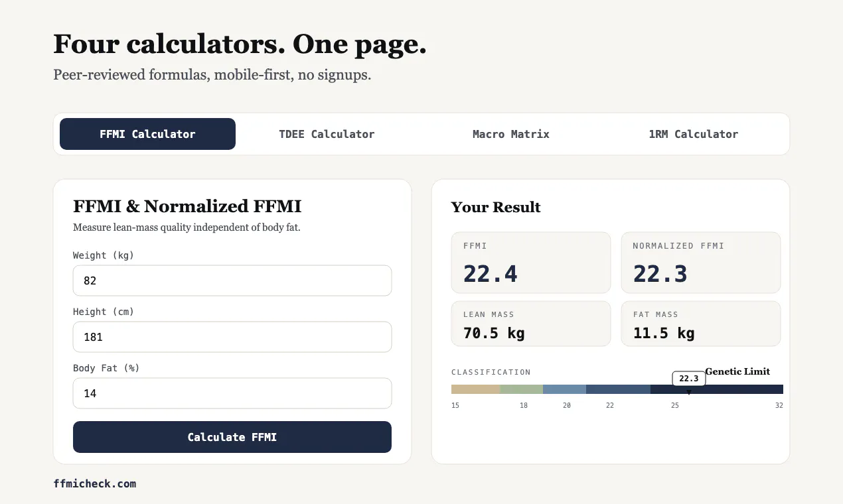This screenshot has width=843, height=504.
Task: Click the FFMI 22.4 result card
Action: (531, 263)
